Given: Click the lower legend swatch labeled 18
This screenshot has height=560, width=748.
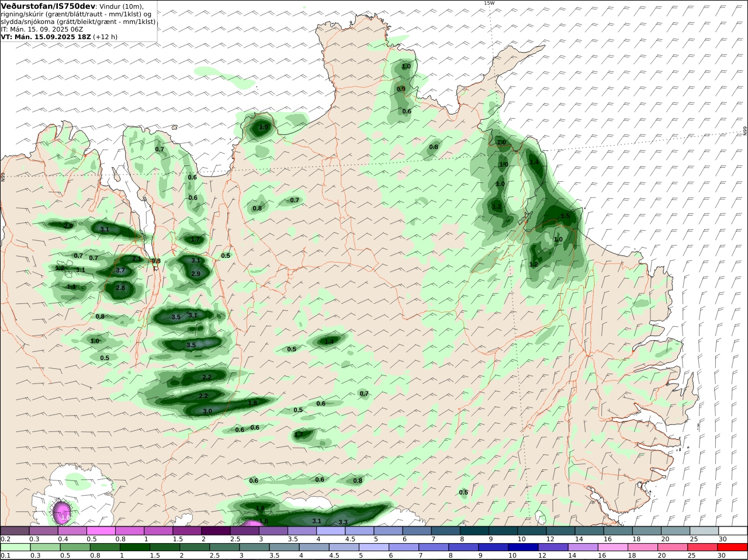Looking at the screenshot, I should coord(643,547).
